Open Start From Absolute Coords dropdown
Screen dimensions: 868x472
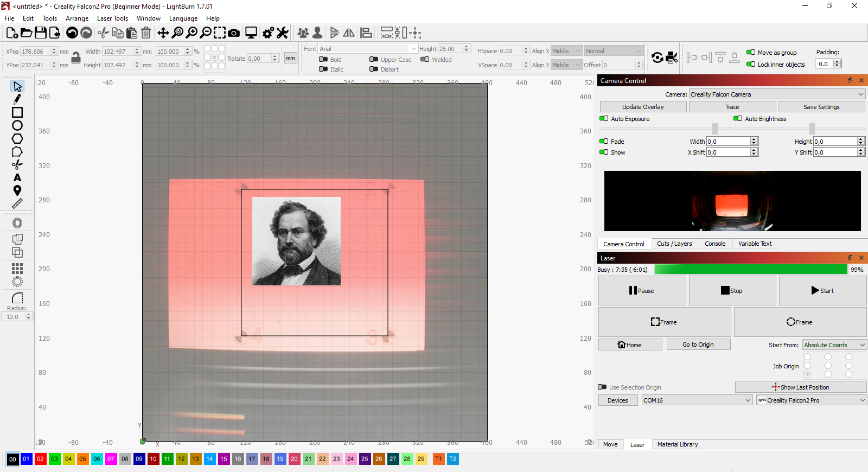point(834,345)
